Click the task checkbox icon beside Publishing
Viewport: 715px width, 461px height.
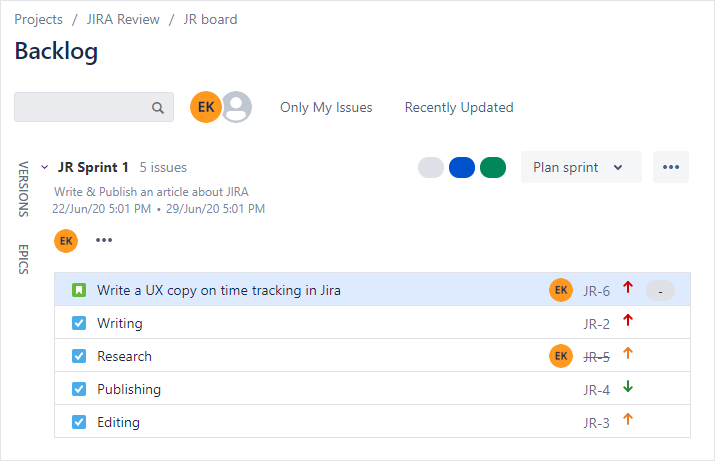click(x=79, y=389)
